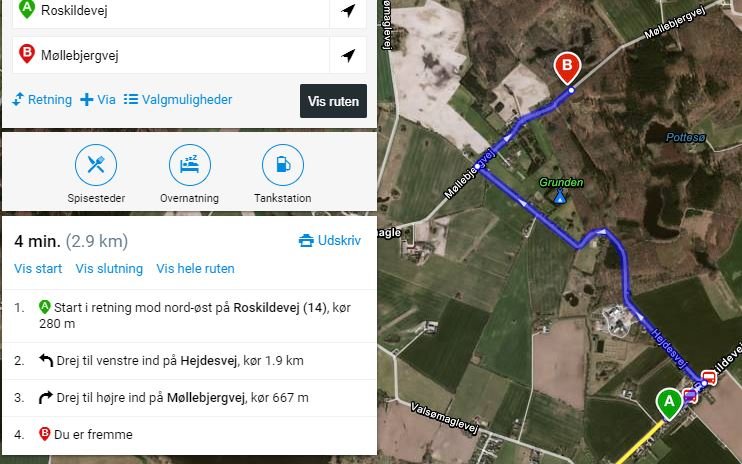Click the Vis ruten button
This screenshot has width=742, height=464.
click(333, 101)
